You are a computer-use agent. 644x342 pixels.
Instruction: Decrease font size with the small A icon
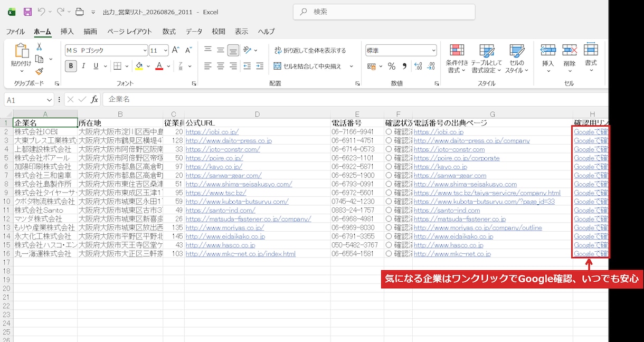point(189,51)
